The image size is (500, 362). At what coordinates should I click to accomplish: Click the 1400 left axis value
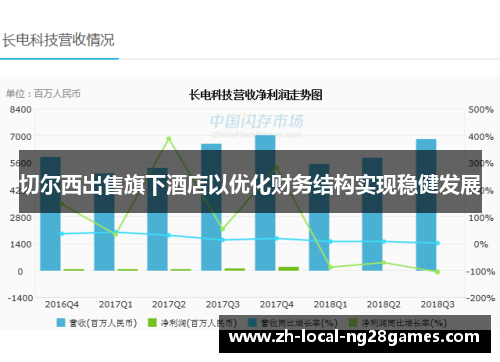click(x=21, y=244)
